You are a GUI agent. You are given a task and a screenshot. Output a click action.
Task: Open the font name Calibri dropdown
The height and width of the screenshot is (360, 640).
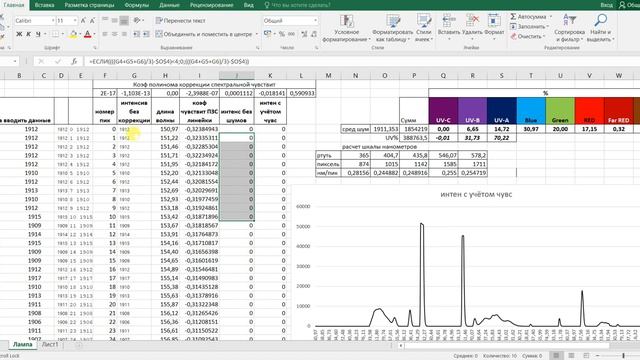pos(53,20)
